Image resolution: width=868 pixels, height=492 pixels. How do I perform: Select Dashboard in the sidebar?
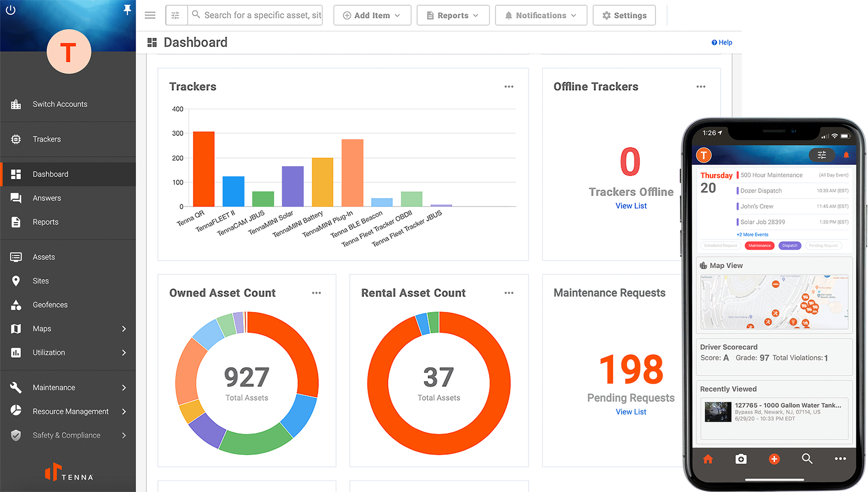68,174
